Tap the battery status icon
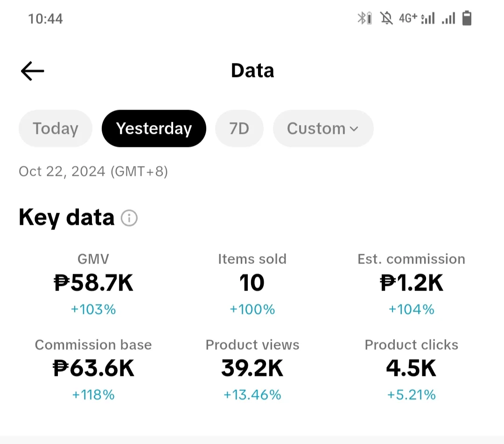The width and height of the screenshot is (504, 444). [467, 18]
